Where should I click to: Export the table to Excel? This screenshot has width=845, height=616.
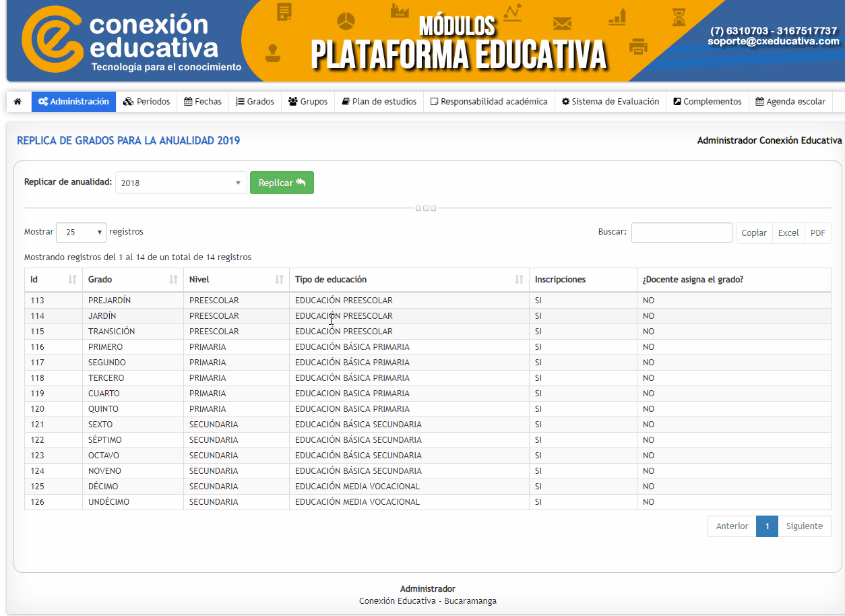click(x=788, y=233)
